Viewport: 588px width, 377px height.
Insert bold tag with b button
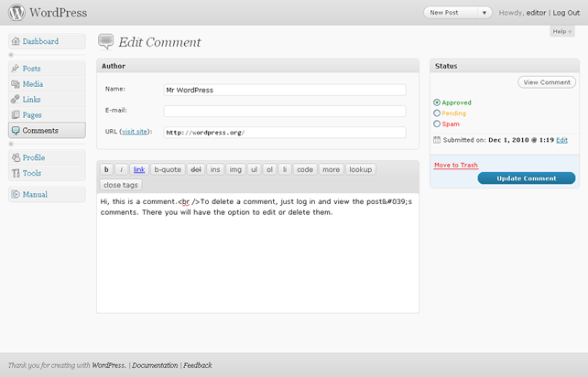[x=106, y=169]
